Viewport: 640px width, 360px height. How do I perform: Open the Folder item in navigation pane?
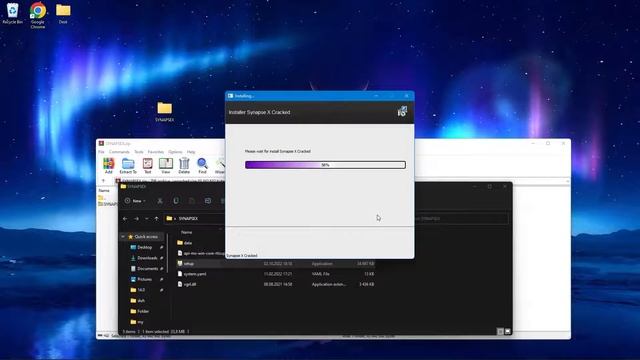[143, 311]
